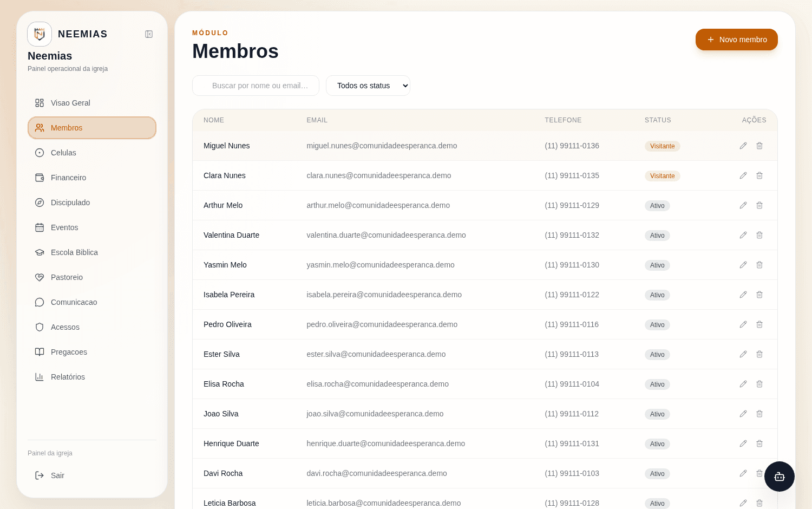Collapse the sidebar panel icon

tap(149, 34)
